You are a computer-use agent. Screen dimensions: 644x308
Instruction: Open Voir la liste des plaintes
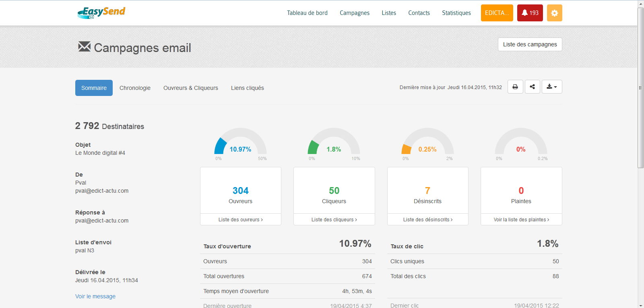pos(521,220)
